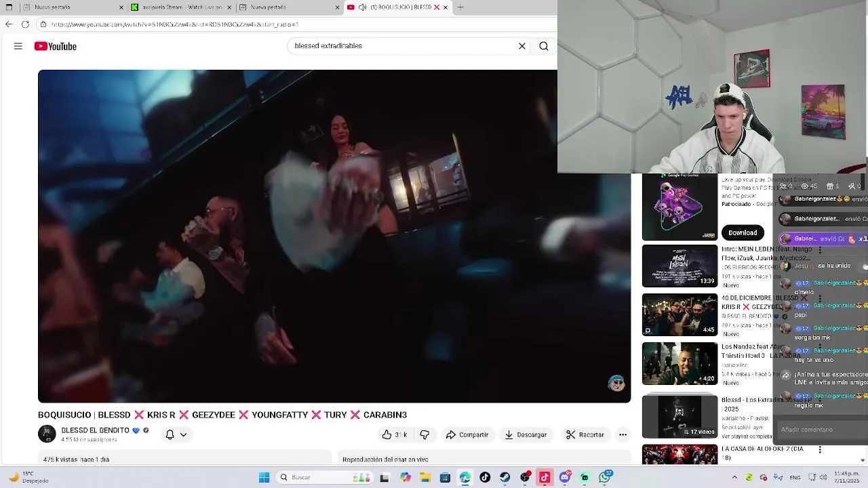Open the three-dot more actions button
Viewport: 868px width, 488px height.
[x=623, y=434]
